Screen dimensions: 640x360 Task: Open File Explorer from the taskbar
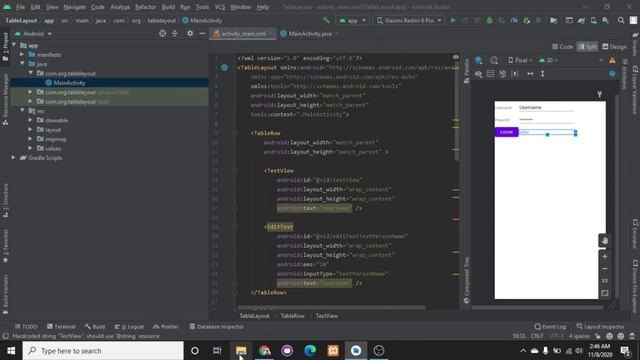click(241, 351)
